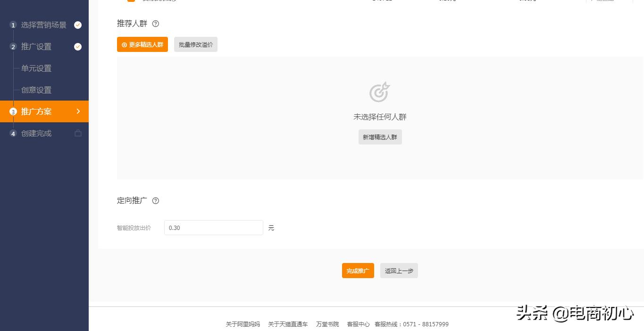Image resolution: width=644 pixels, height=331 pixels.
Task: Toggle the keyword row checkbox at top
Action: (x=131, y=1)
